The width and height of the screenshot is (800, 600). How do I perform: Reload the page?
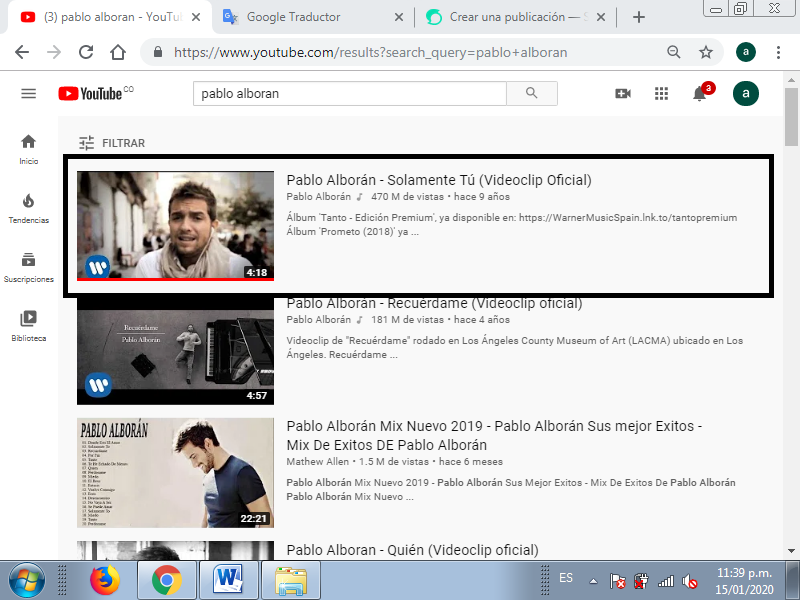click(x=86, y=52)
